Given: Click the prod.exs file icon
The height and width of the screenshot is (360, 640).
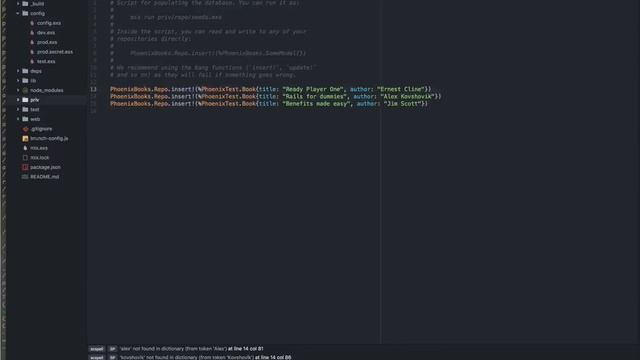Looking at the screenshot, I should [x=32, y=42].
